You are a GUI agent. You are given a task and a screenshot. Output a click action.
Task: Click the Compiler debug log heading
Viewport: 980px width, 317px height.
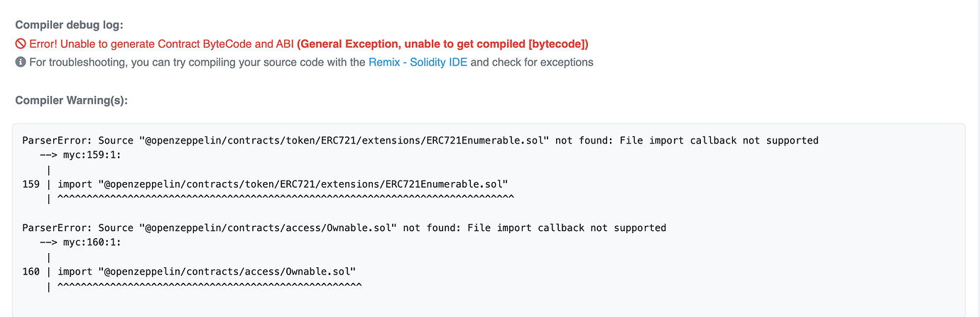coord(69,25)
